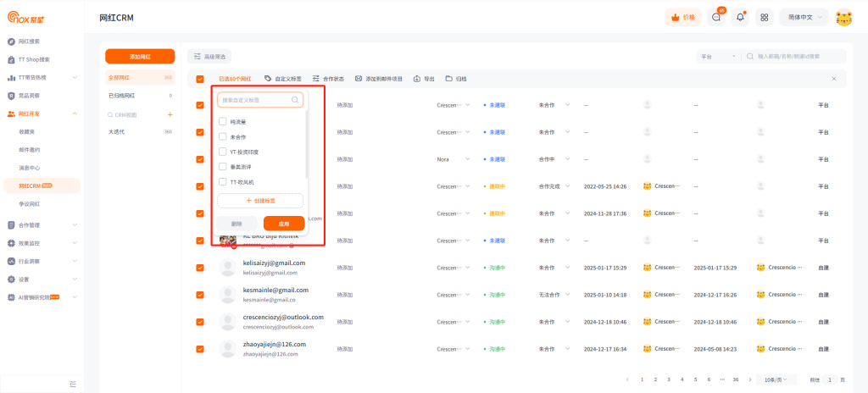The width and height of the screenshot is (868, 393).
Task: Expand the 平台 search type dropdown
Action: (717, 56)
